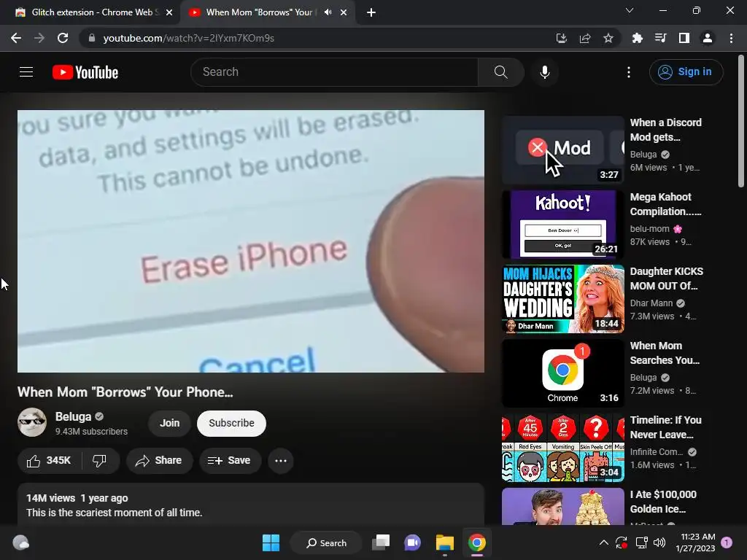Open Beluga channel avatar

(32, 422)
